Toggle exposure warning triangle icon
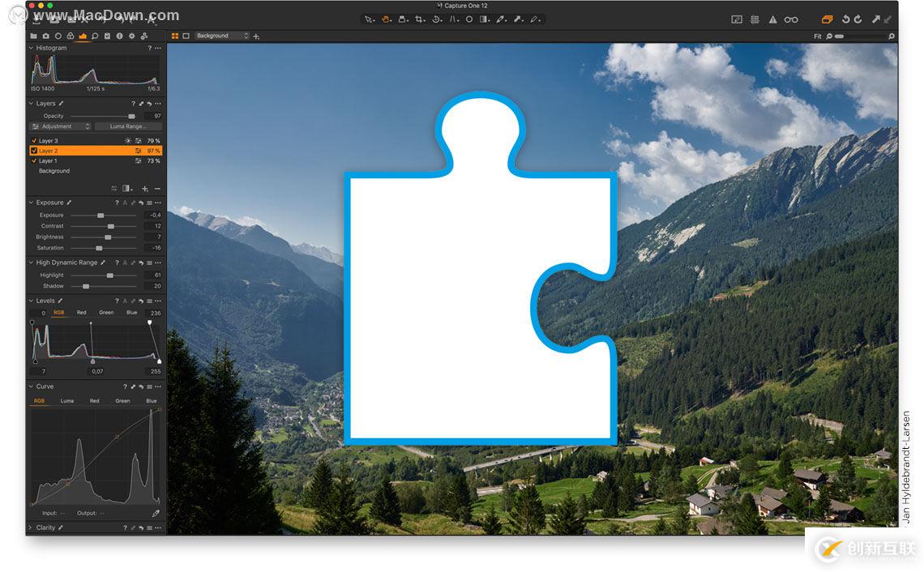Image resolution: width=924 pixels, height=572 pixels. (x=772, y=19)
